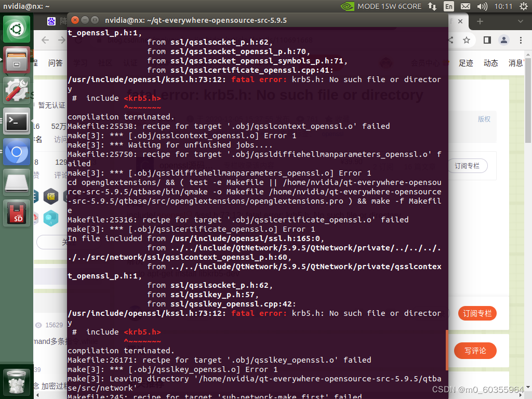Screen dimensions: 532x399
Task: Open 问答 tab on CSDN navigation
Action: (55, 63)
